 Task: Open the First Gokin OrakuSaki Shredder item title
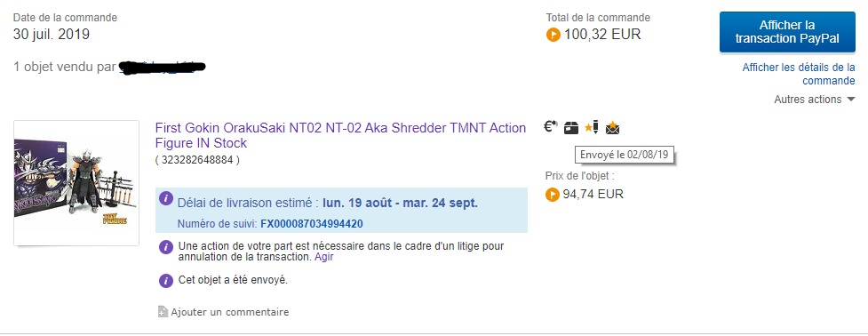pyautogui.click(x=340, y=136)
